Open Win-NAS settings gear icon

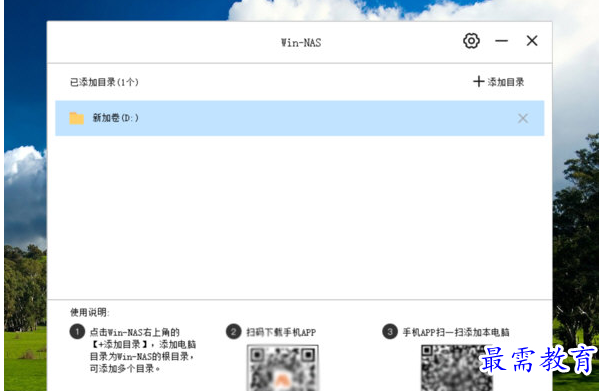coord(471,41)
